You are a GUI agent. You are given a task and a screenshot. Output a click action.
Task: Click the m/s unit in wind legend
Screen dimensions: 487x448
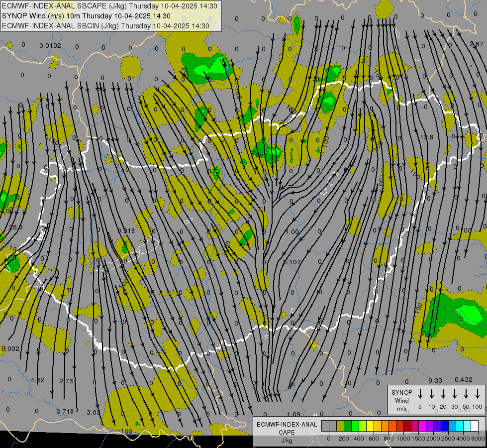click(401, 409)
